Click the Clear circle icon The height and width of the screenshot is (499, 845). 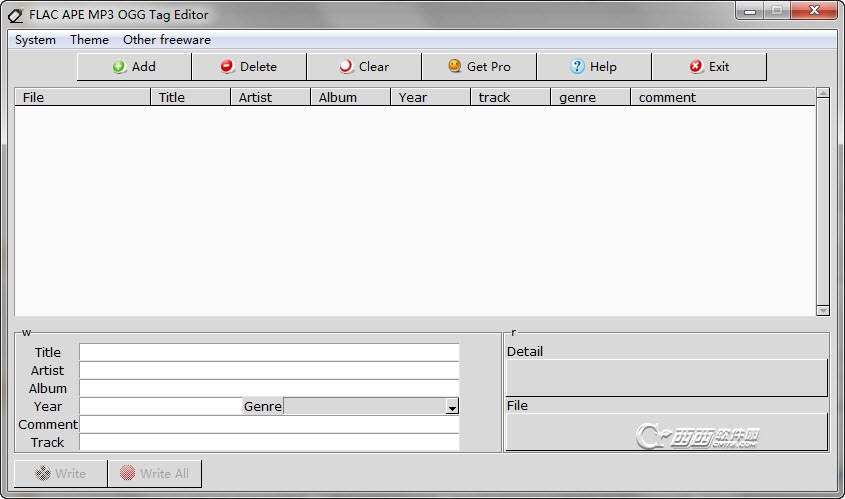pos(346,66)
